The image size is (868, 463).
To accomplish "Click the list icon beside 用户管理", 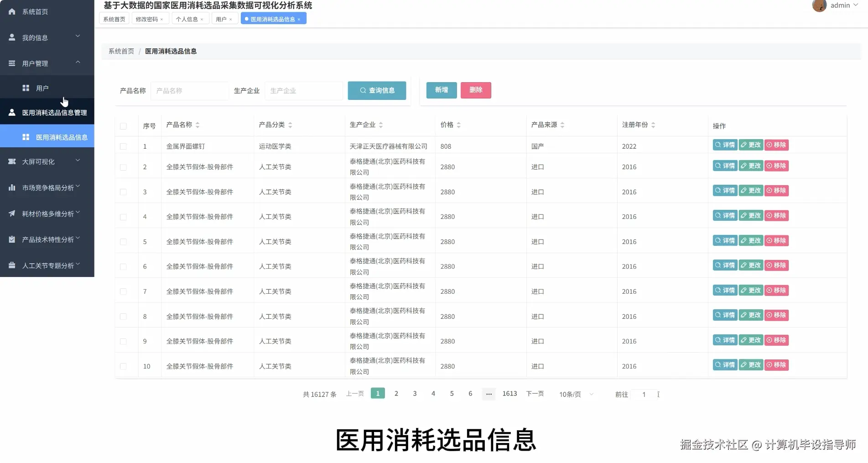I will (x=12, y=63).
